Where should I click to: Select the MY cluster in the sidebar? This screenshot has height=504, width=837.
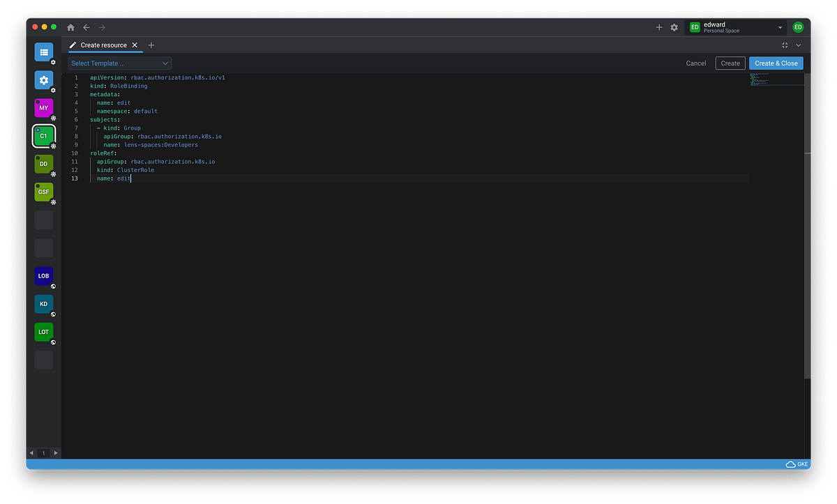(x=43, y=108)
